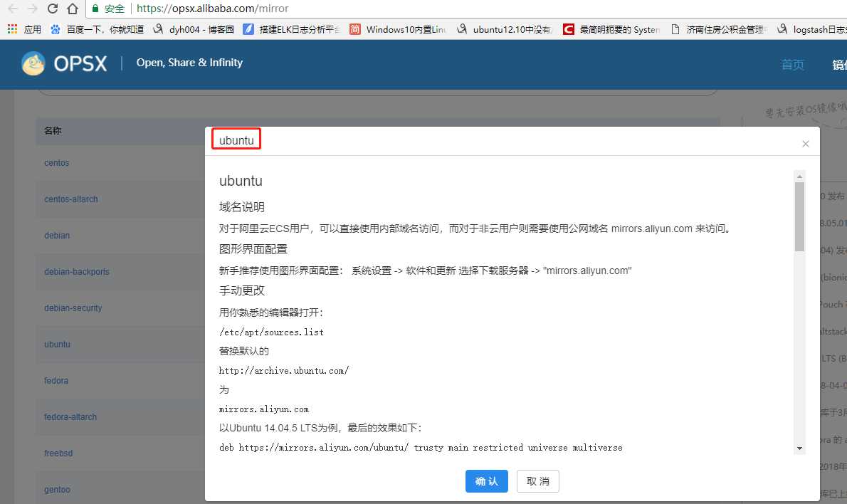847x504 pixels.
Task: Click the browser back arrow
Action: 13,9
